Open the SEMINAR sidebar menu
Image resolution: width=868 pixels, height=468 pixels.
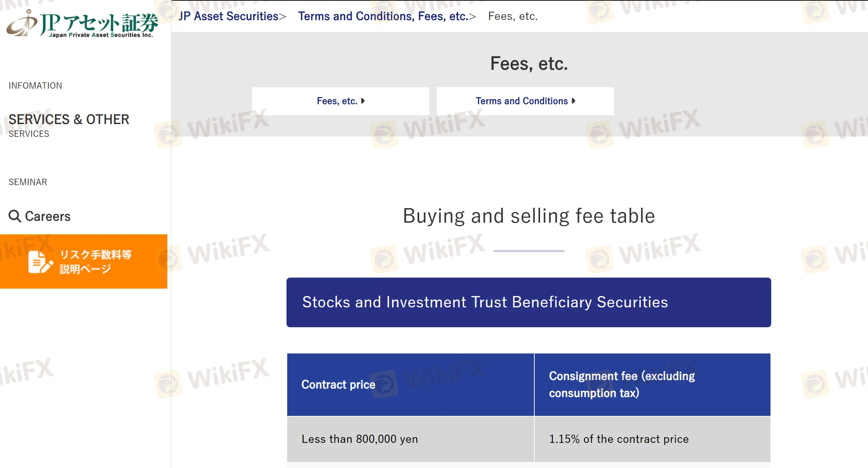pos(28,182)
